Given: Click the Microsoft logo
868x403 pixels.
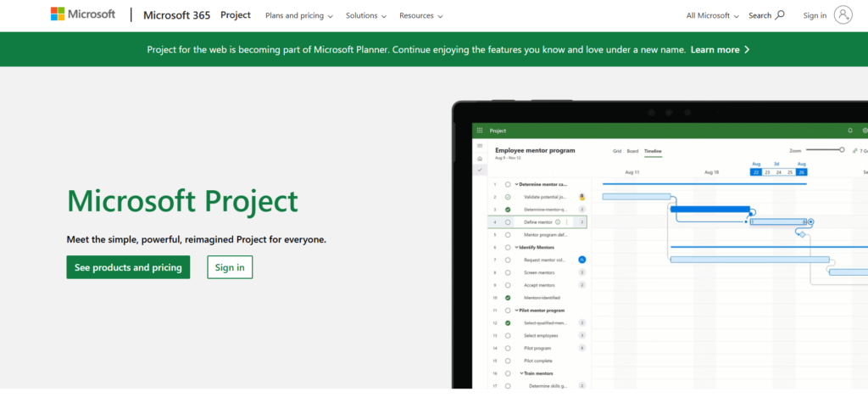Looking at the screenshot, I should pyautogui.click(x=83, y=14).
